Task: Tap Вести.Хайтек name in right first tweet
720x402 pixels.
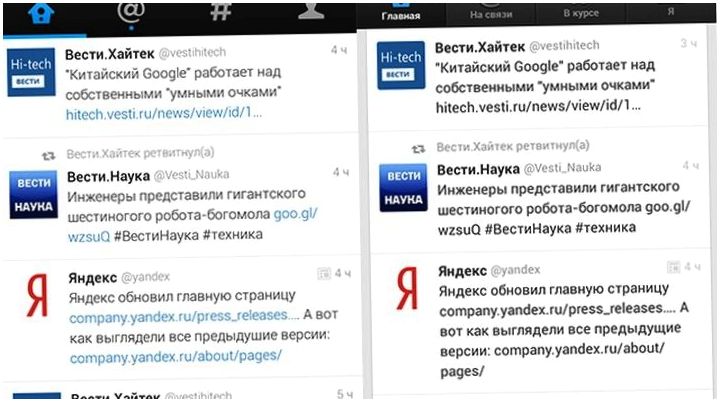Action: point(480,47)
